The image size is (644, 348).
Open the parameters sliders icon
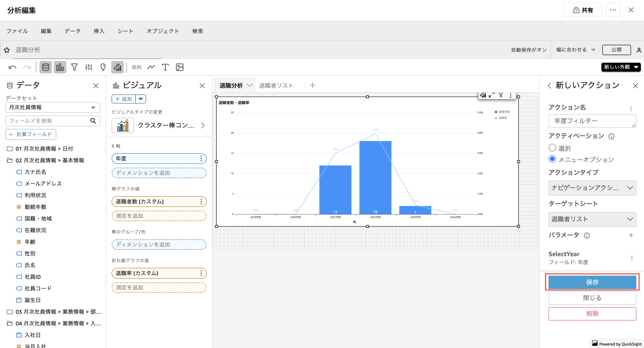(89, 67)
